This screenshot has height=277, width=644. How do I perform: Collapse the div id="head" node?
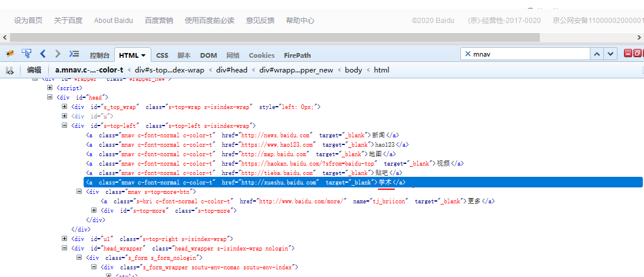click(x=49, y=97)
